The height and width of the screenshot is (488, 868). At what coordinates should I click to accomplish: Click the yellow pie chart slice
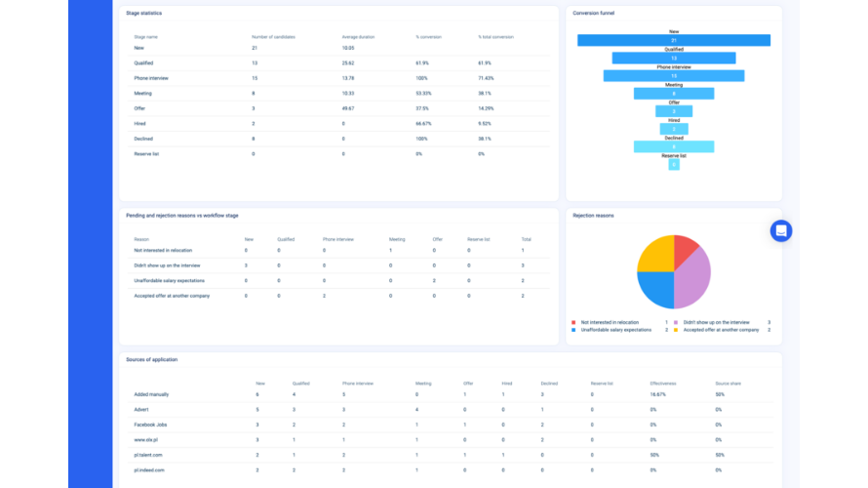pyautogui.click(x=653, y=253)
